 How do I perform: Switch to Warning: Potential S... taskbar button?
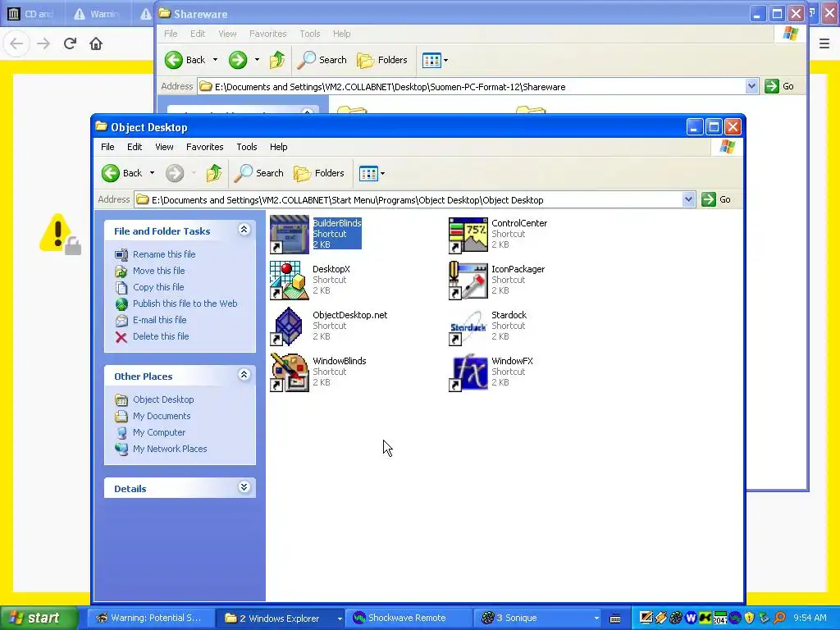150,619
